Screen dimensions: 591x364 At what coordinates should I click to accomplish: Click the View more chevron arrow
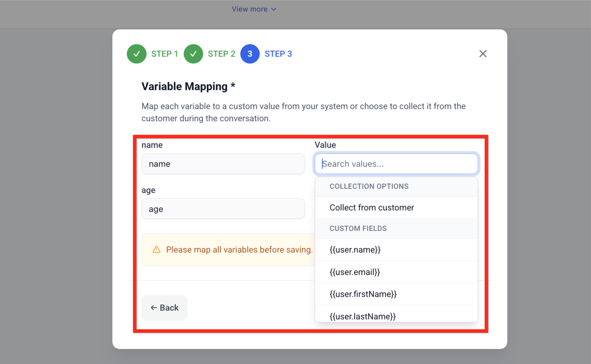(x=273, y=9)
